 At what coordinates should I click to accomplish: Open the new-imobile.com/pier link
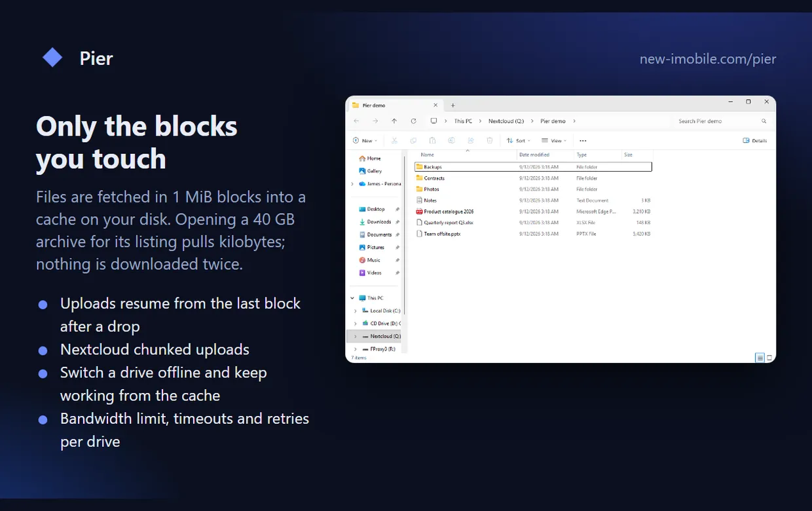[708, 59]
